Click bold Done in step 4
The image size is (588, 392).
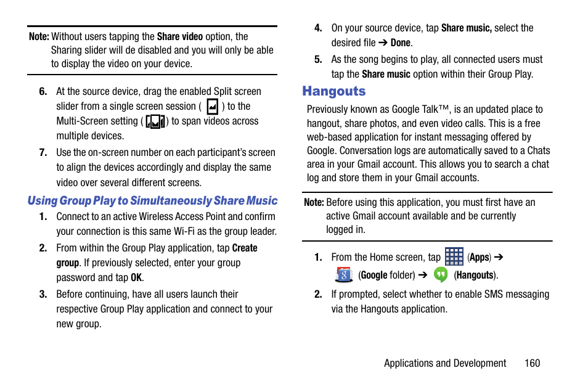[x=401, y=43]
